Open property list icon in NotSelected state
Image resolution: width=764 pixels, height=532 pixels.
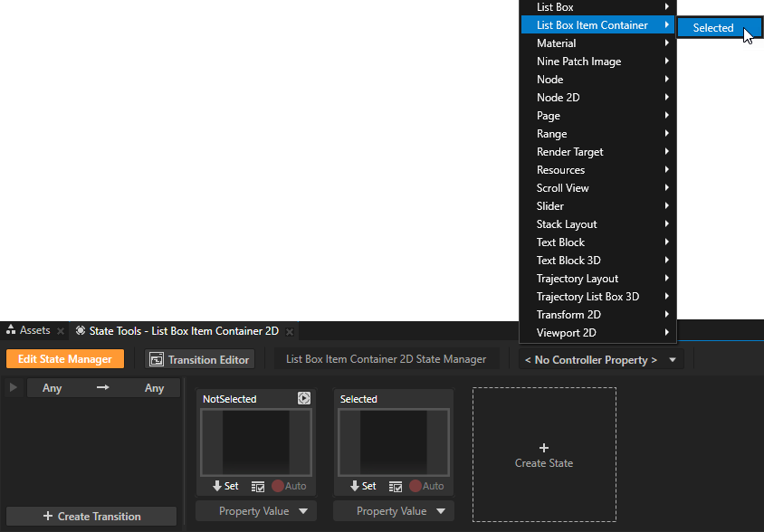tap(258, 486)
